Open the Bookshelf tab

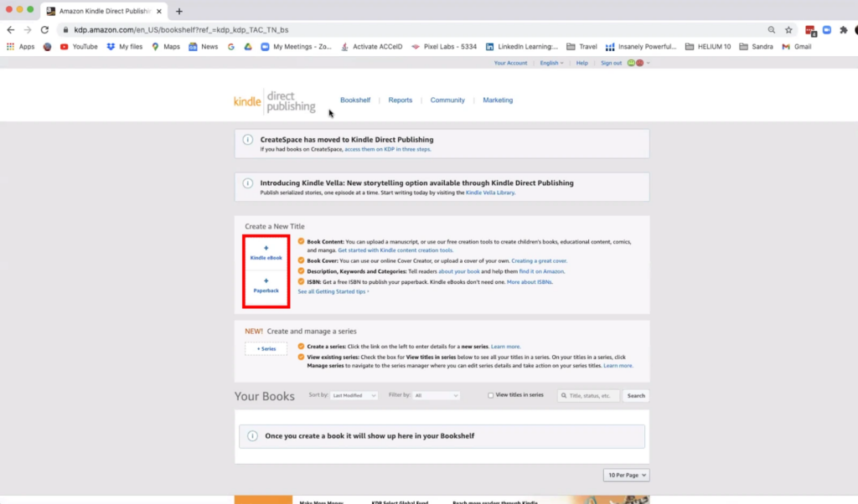click(355, 100)
